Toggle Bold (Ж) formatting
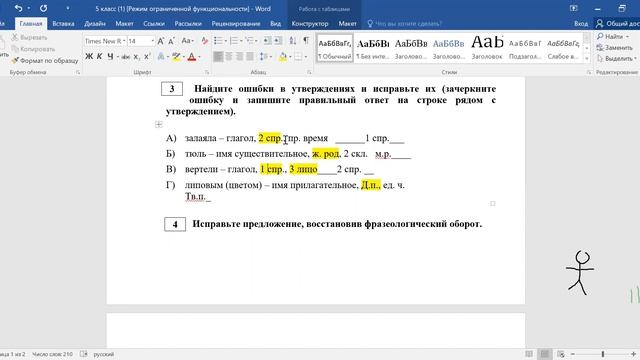The width and height of the screenshot is (640, 360). [89, 56]
